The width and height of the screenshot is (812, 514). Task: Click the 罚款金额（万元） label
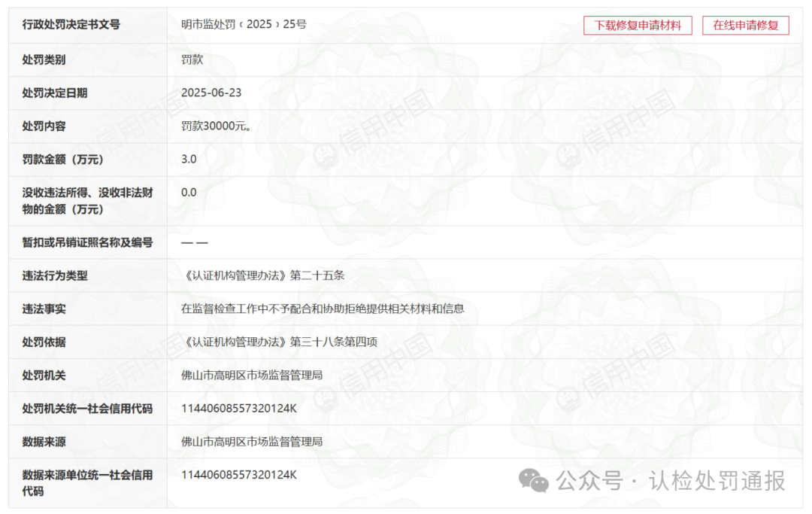[62, 159]
